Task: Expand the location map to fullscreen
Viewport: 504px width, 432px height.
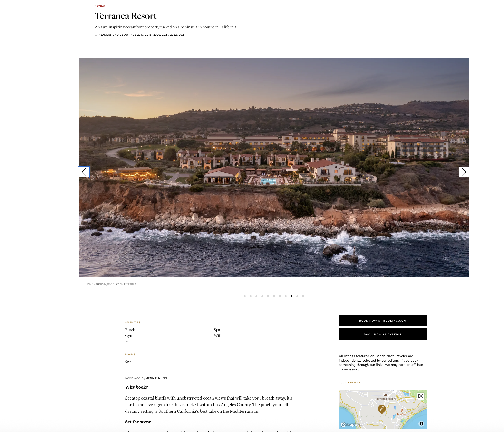Action: pos(421,396)
